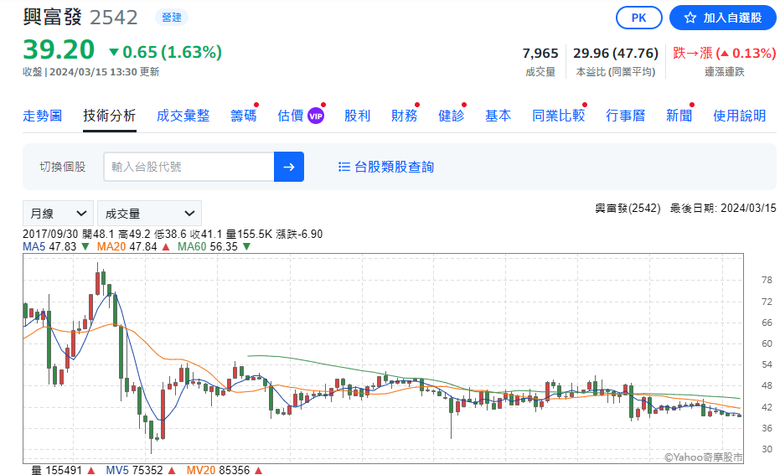Click the 2017/09/30 candlestick data line
Viewport: 780px width, 475px height.
(173, 234)
